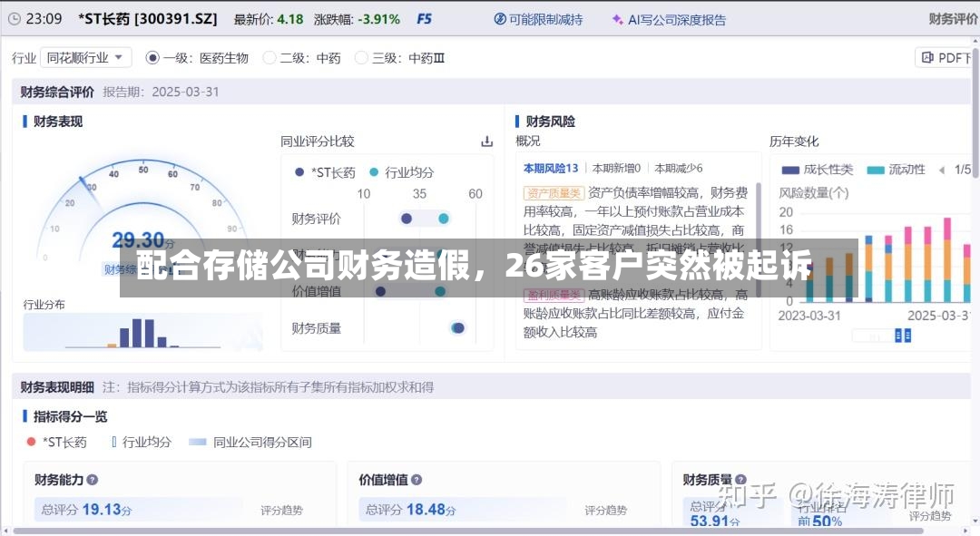Click help icon beside 财务质量
This screenshot has width=980, height=536.
(x=740, y=480)
